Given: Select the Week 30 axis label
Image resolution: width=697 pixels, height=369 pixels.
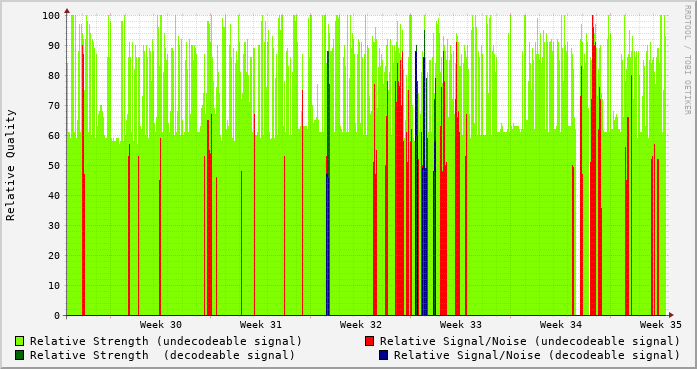Looking at the screenshot, I should 160,325.
